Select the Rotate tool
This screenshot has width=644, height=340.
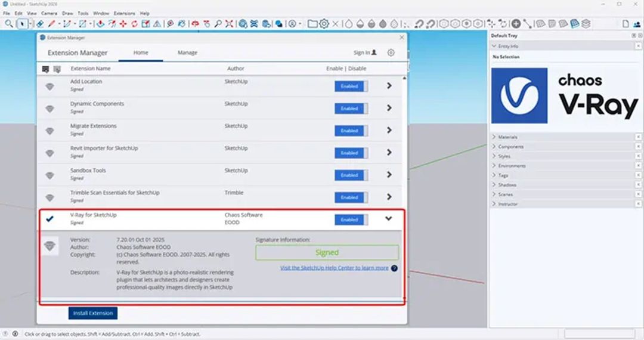(x=134, y=24)
